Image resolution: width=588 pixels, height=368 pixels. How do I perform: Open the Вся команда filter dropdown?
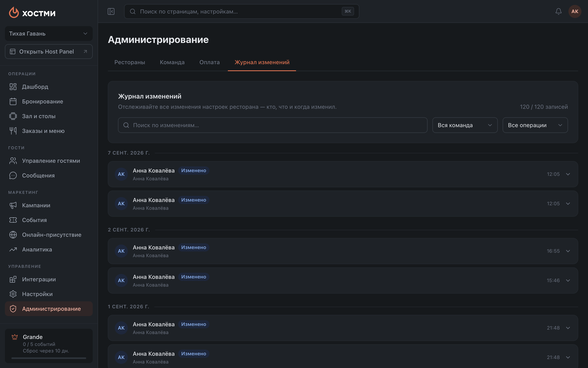click(x=465, y=125)
